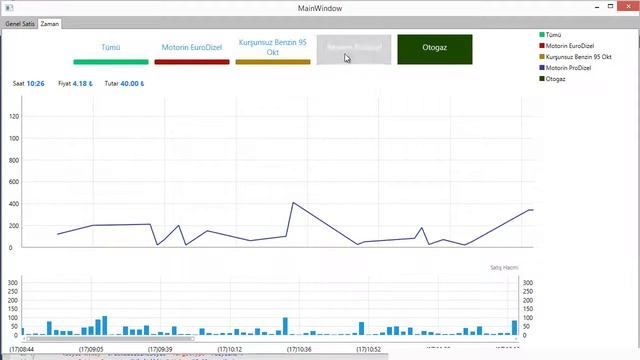Screen dimensions: 640x360
Task: Click the Fiyat value 4.18
Action: (x=82, y=84)
